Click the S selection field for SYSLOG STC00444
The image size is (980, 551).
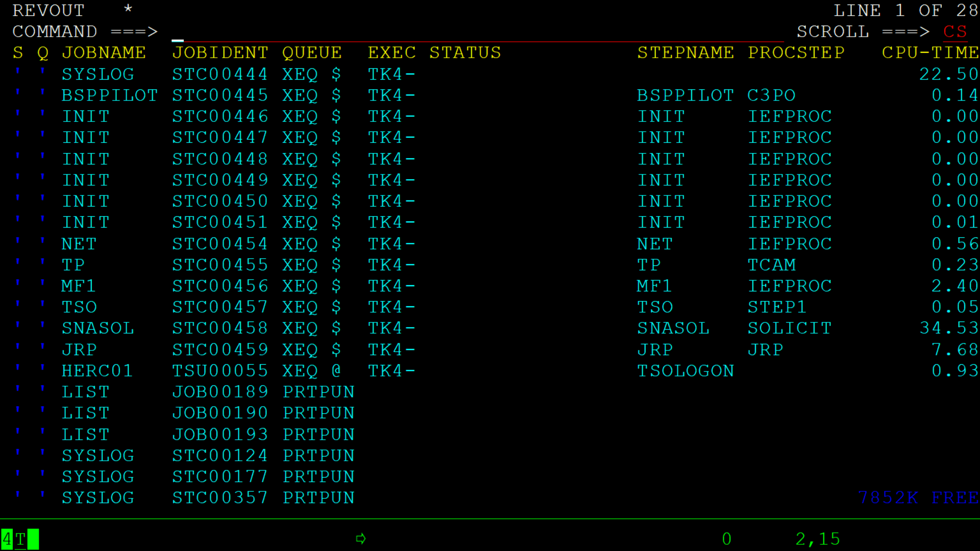(x=18, y=74)
